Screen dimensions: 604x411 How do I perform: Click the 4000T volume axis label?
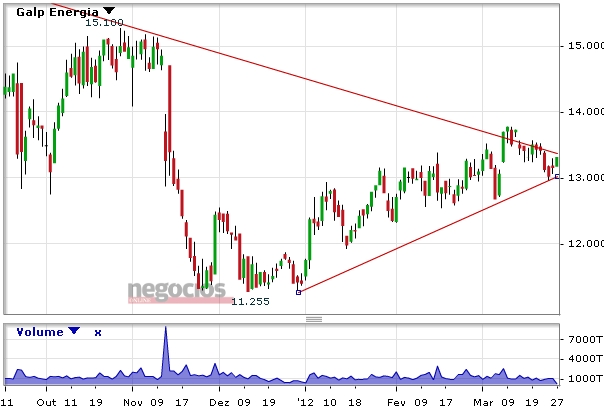click(x=585, y=359)
